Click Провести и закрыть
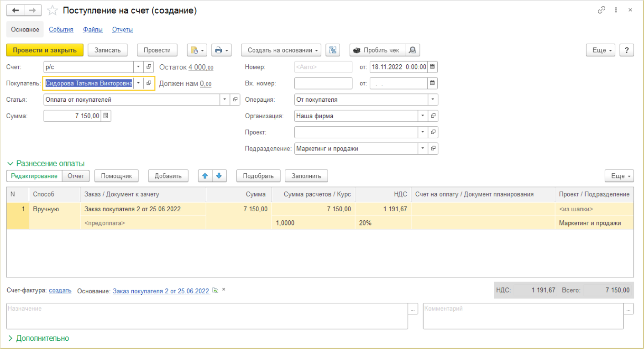Screen dimensions: 644x349 [45, 50]
